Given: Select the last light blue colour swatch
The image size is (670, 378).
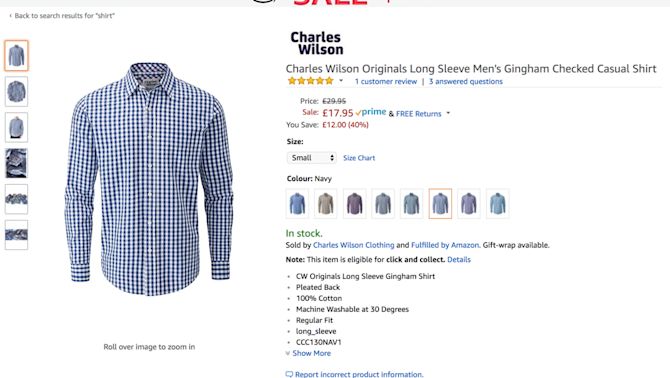Looking at the screenshot, I should (497, 203).
